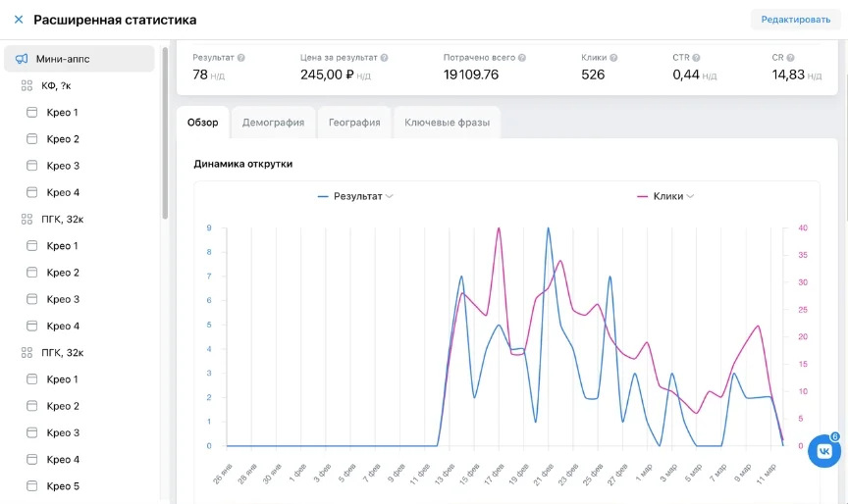Click the pink line peak at 17 фев

(x=499, y=227)
